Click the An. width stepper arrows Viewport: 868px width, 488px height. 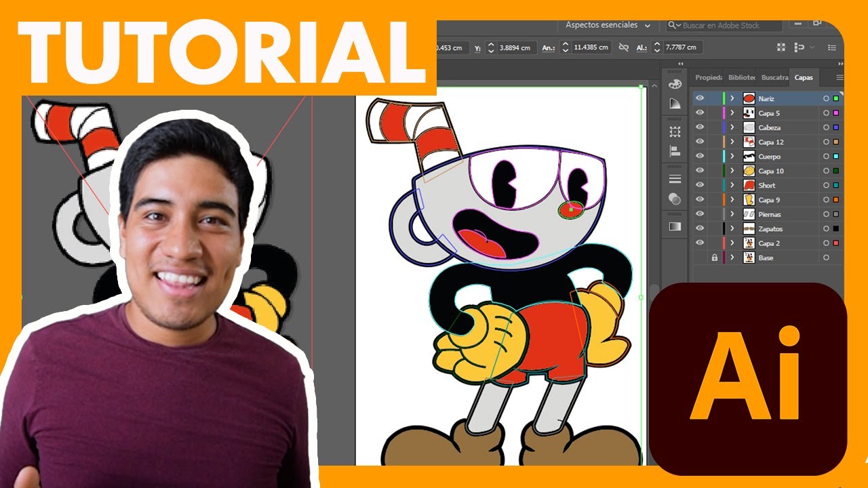566,47
